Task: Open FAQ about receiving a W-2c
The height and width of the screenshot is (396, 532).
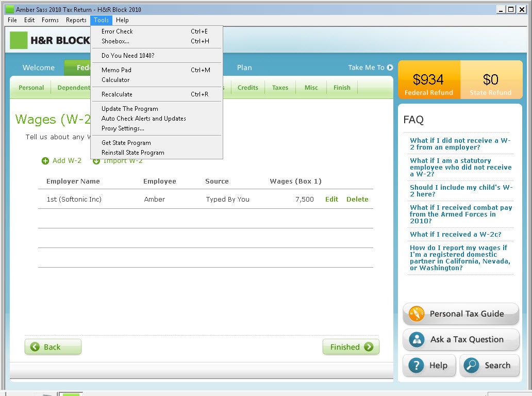Action: pyautogui.click(x=455, y=234)
